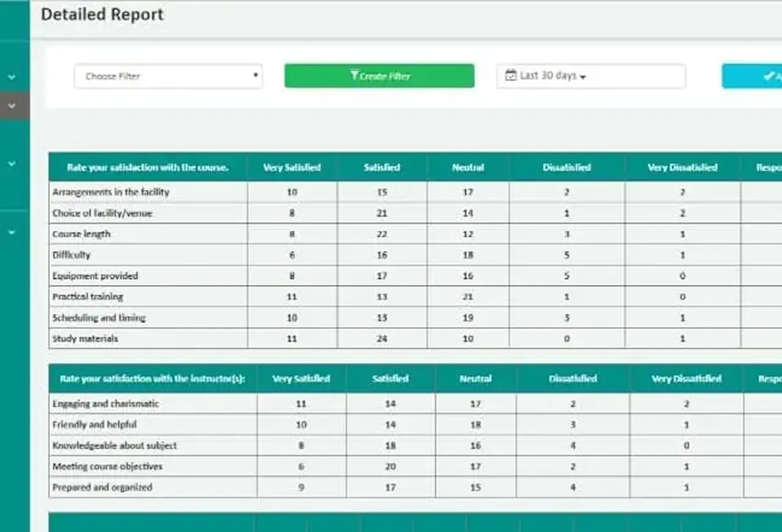Click the Detailed Report page title
This screenshot has height=532, width=782.
tap(102, 15)
